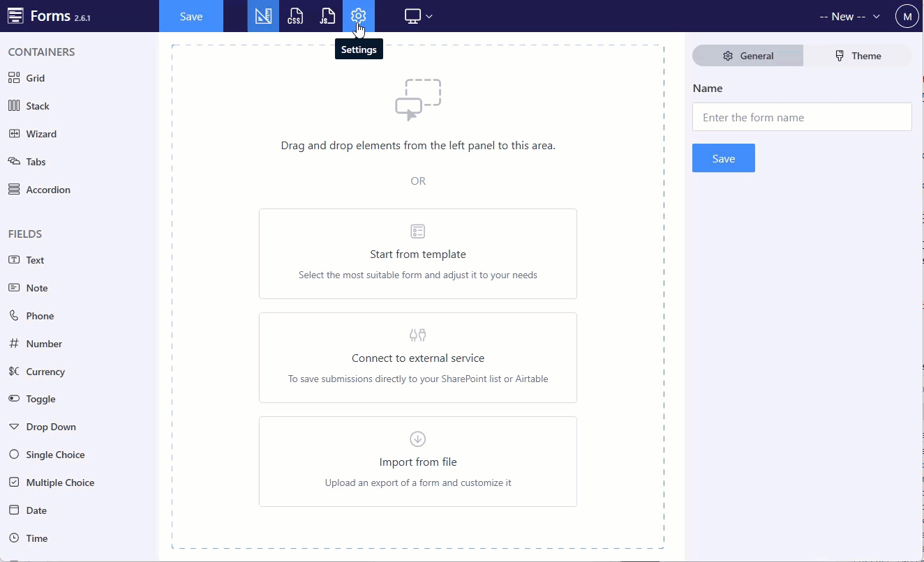This screenshot has width=924, height=562.
Task: Select the Wizard container
Action: (40, 133)
